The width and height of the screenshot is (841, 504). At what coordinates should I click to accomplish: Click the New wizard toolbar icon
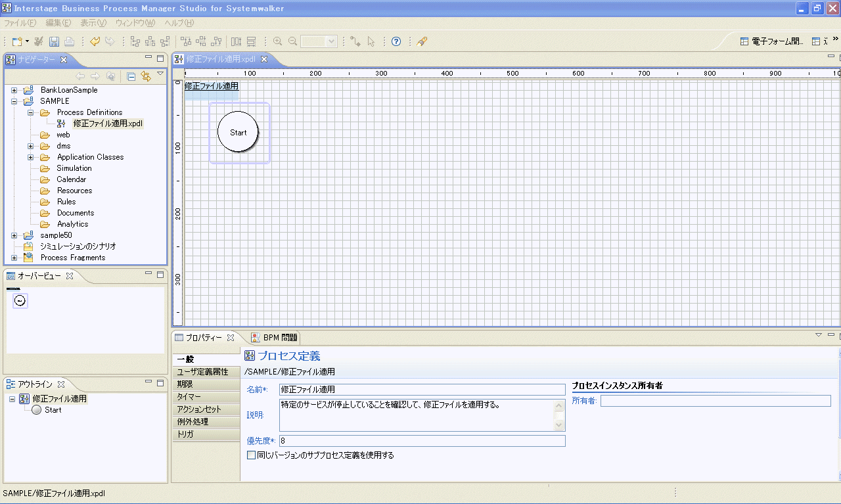click(x=17, y=41)
